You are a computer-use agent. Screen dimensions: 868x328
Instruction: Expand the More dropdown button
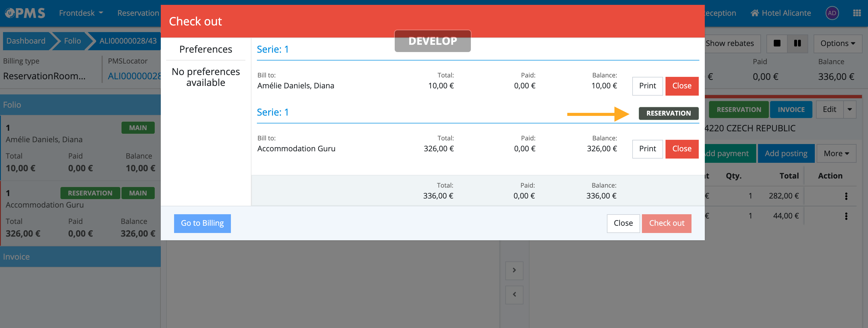coord(836,153)
